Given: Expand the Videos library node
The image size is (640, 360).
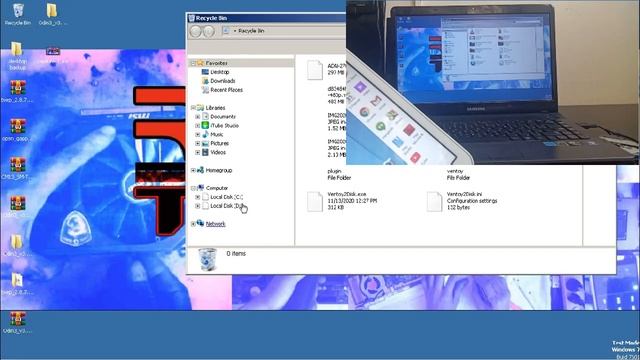Looking at the screenshot, I should click(x=198, y=153).
